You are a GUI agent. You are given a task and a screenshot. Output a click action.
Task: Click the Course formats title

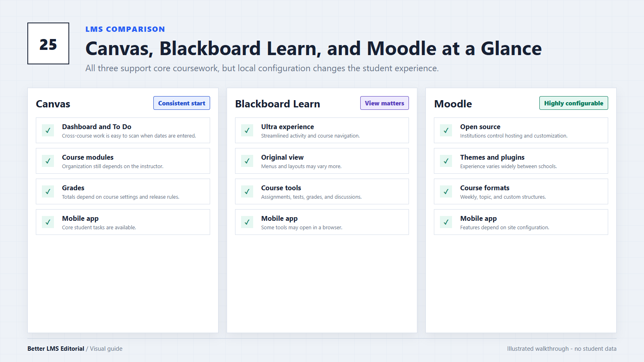[x=485, y=188]
